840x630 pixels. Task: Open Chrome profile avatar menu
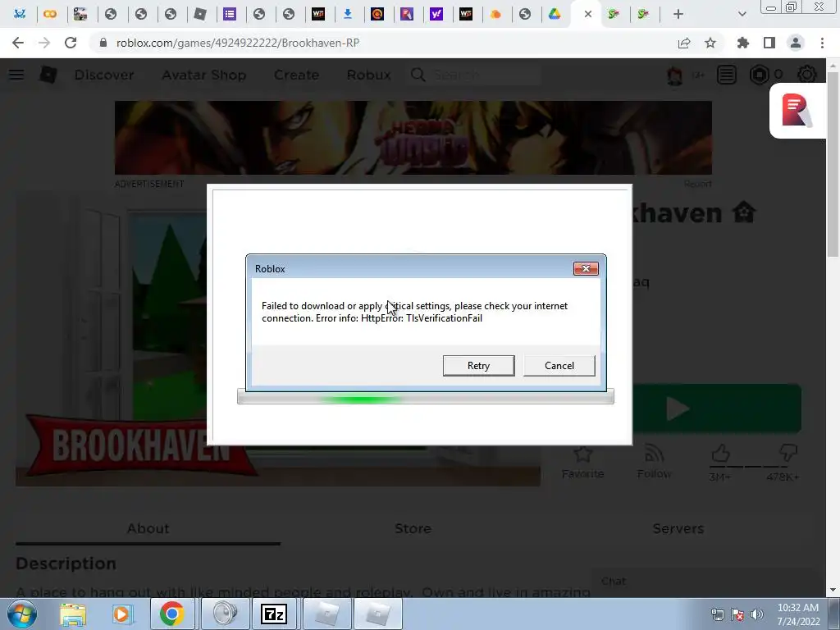pos(796,43)
